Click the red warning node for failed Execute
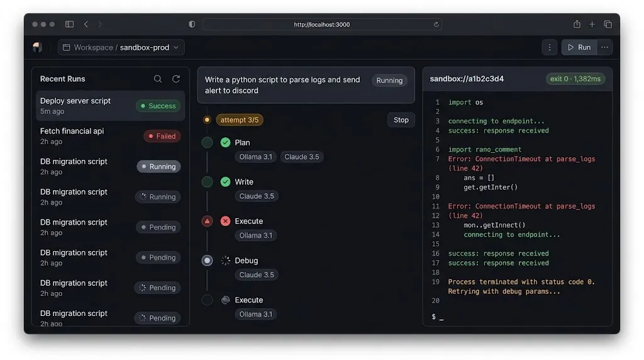Image resolution: width=644 pixels, height=360 pixels. coord(207,221)
